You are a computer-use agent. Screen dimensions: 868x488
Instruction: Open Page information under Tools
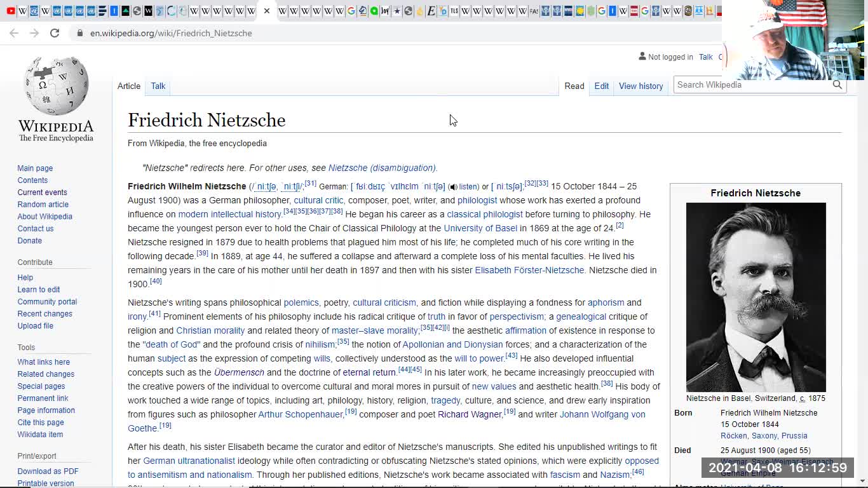[x=46, y=410]
